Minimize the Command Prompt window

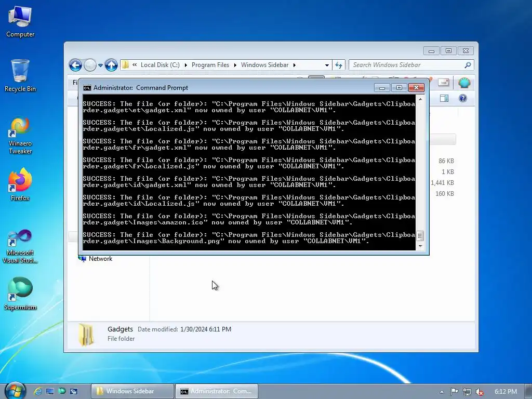point(382,88)
